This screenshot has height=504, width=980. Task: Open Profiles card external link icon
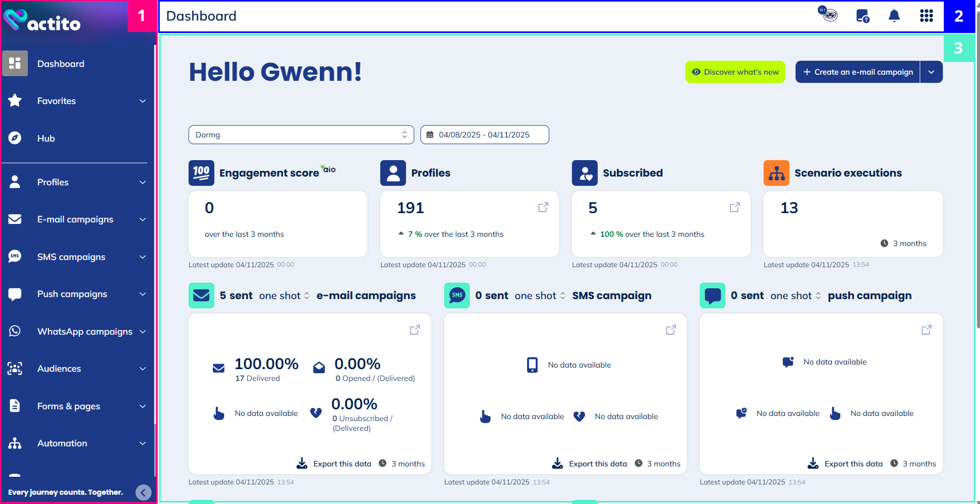[x=543, y=207]
